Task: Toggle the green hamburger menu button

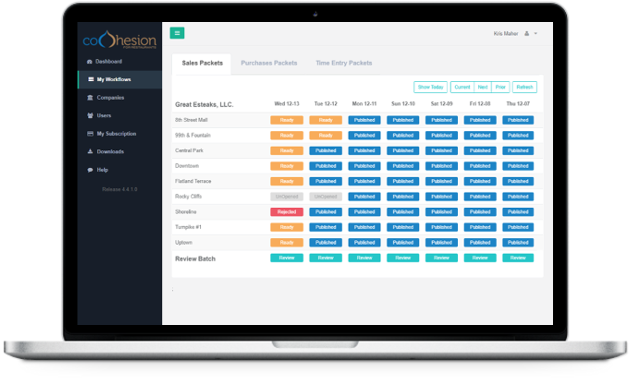Action: pyautogui.click(x=177, y=33)
